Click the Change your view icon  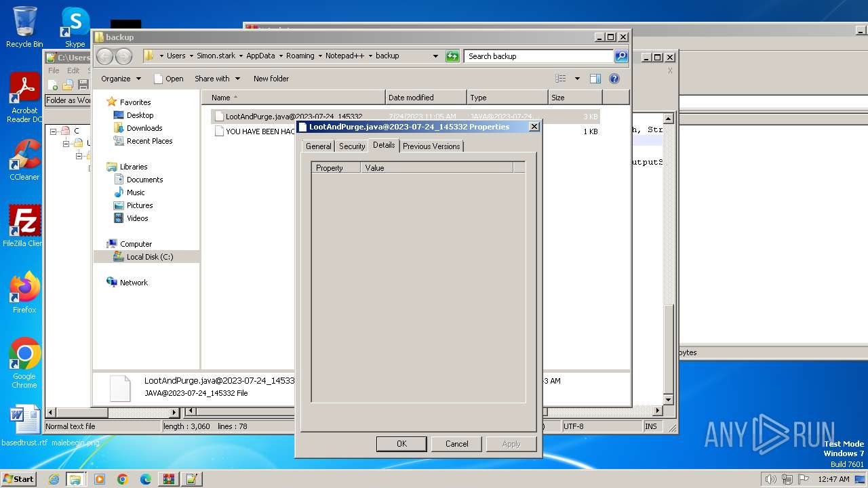pos(560,79)
